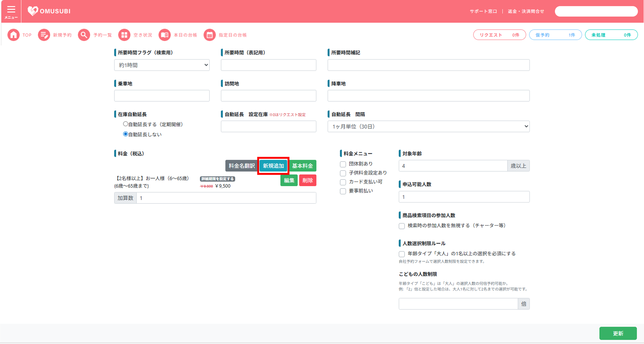Go to TOP home icon
Viewport: 644px width, 344px height.
coord(14,35)
